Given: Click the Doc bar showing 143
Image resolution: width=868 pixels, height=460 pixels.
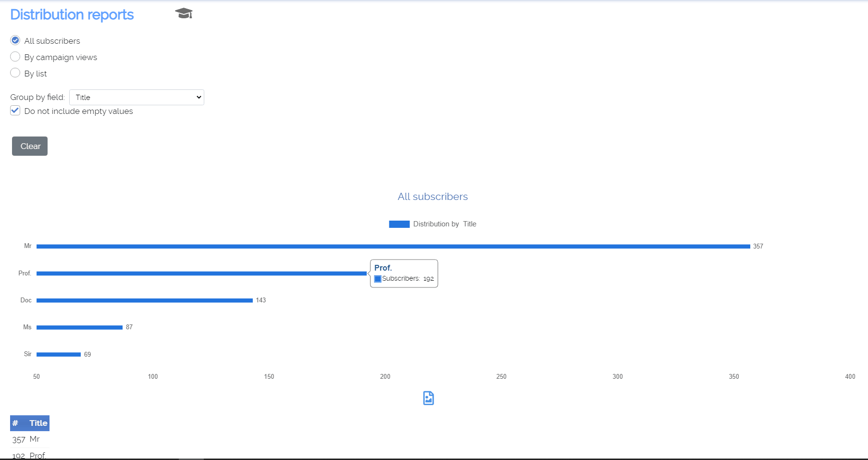Looking at the screenshot, I should tap(144, 300).
